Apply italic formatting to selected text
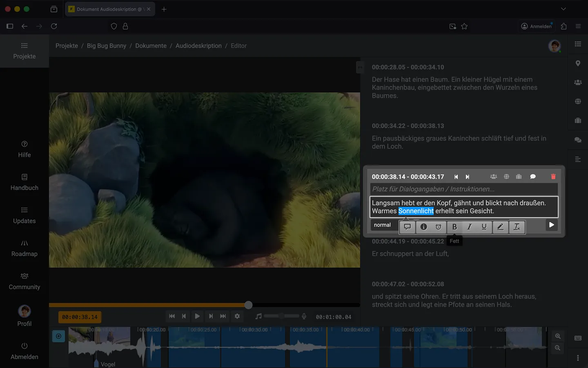The image size is (588, 368). 469,227
